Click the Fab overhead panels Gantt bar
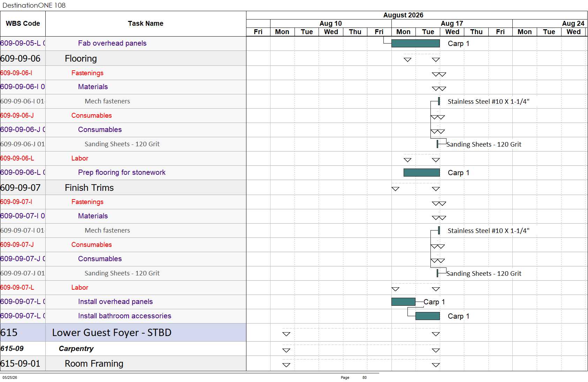Image resolution: width=588 pixels, height=382 pixels. click(x=415, y=44)
